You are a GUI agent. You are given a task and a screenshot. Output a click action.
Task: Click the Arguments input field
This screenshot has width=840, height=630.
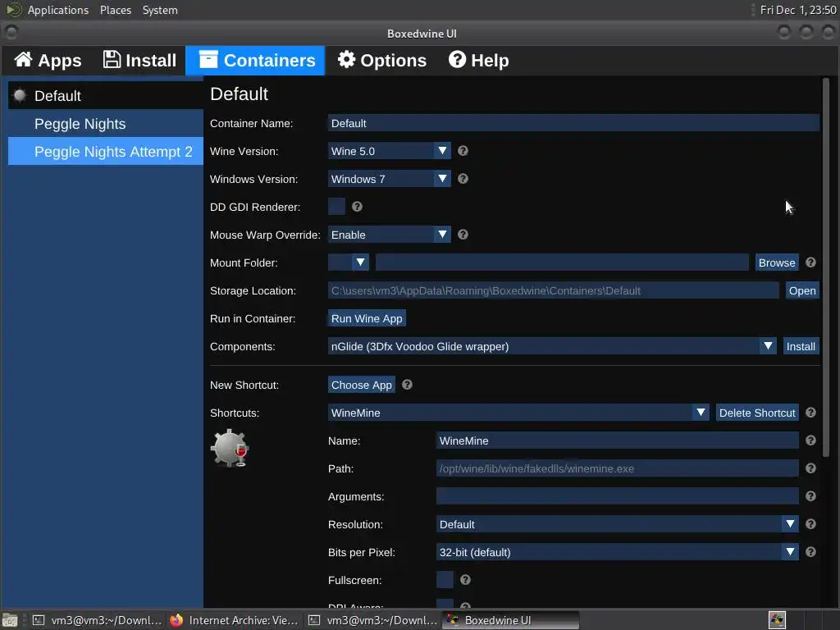617,496
